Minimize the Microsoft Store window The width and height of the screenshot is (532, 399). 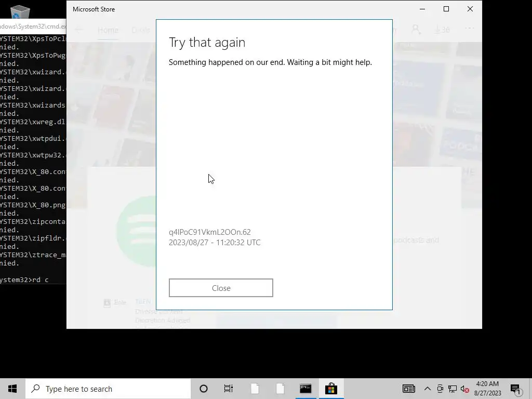tap(422, 9)
